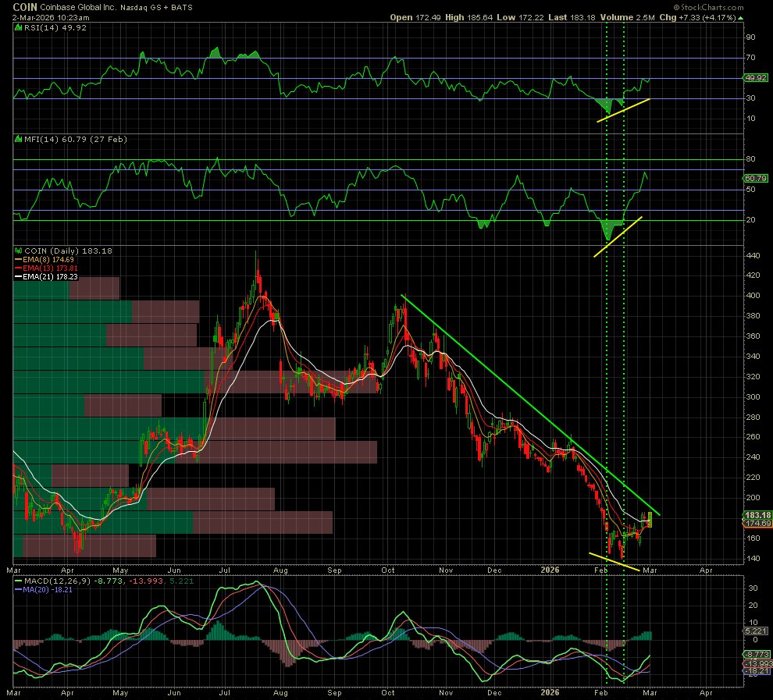This screenshot has width=773, height=700.
Task: Click the StockCharts.com credit text
Action: click(712, 7)
